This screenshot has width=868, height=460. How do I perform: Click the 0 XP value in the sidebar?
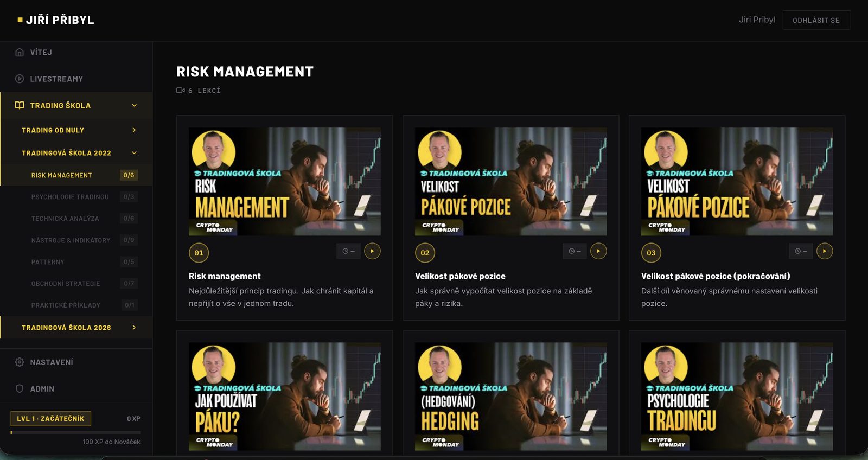pos(133,419)
